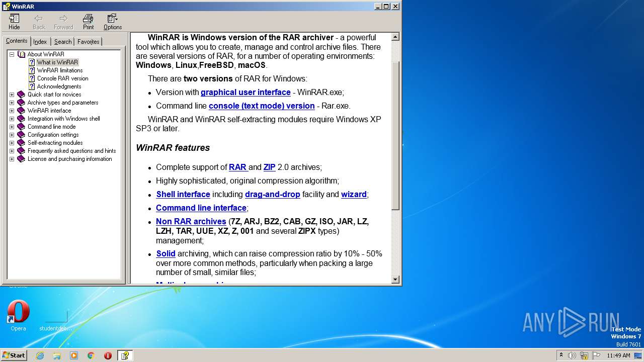This screenshot has width=644, height=362.
Task: Open the drag-and-drop link
Action: [273, 195]
